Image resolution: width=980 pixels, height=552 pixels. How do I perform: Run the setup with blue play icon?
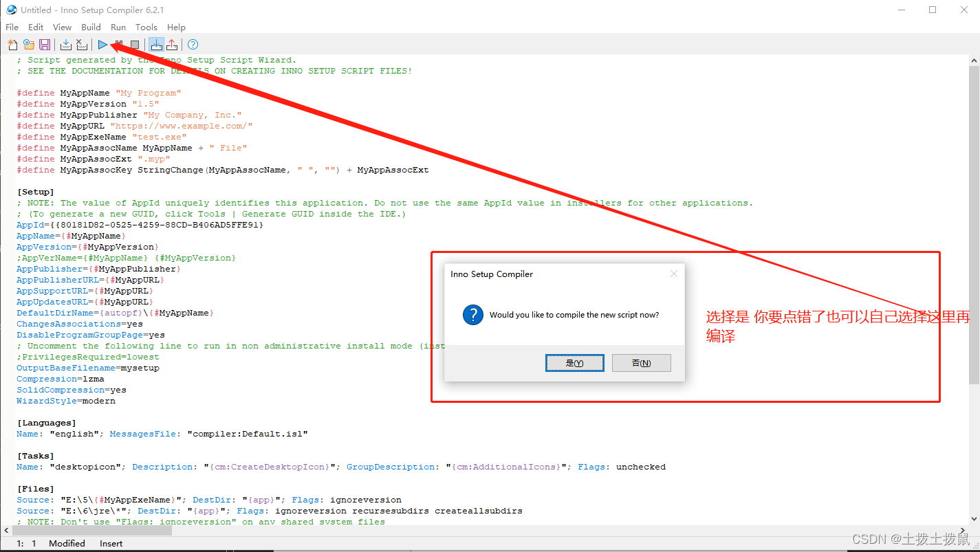(x=103, y=45)
